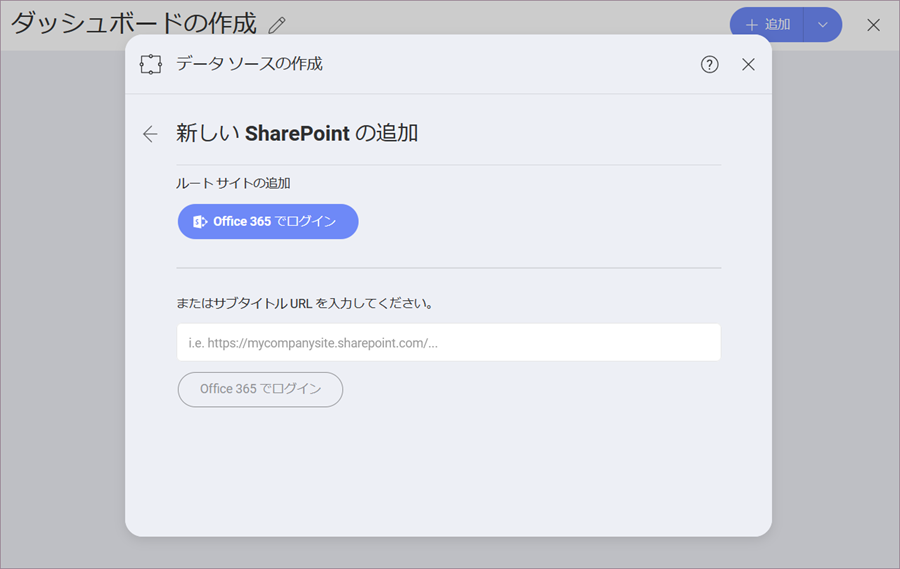Go back with the left arrow icon

tap(150, 134)
